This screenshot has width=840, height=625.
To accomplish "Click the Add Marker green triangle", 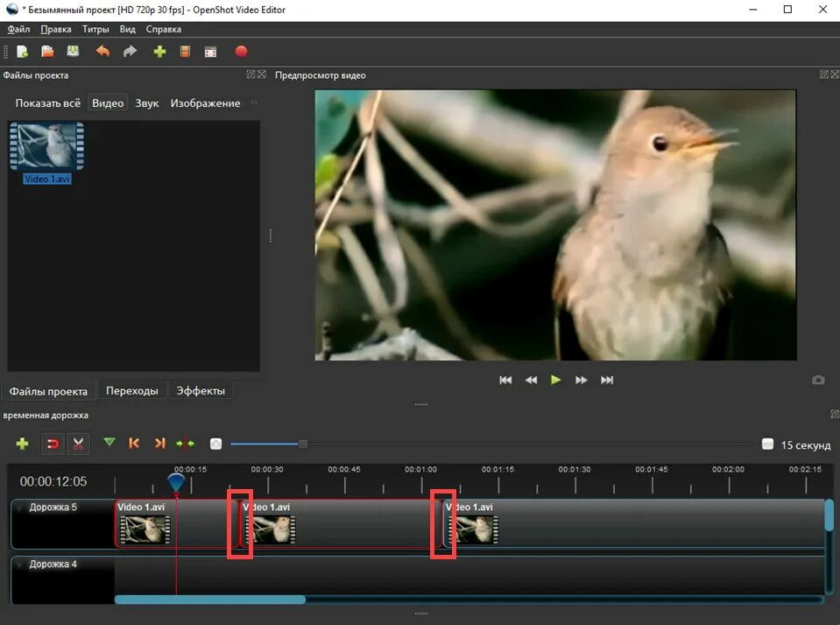I will tap(109, 444).
